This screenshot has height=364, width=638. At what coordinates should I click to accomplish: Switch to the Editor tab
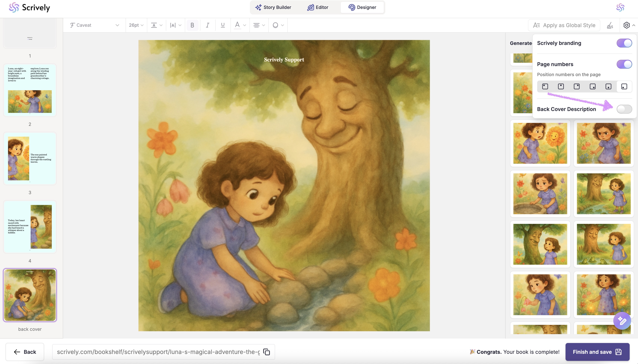click(x=318, y=7)
